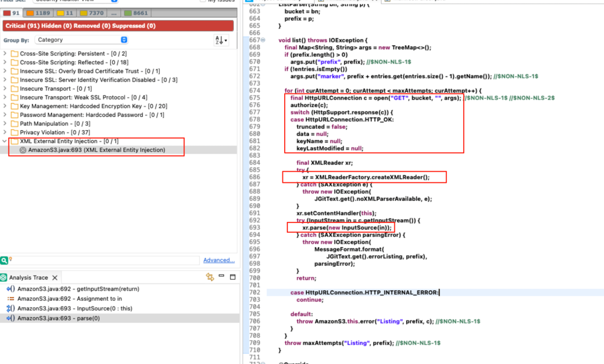Maximize the Analysis Trace panel
The width and height of the screenshot is (604, 364).
(x=233, y=277)
